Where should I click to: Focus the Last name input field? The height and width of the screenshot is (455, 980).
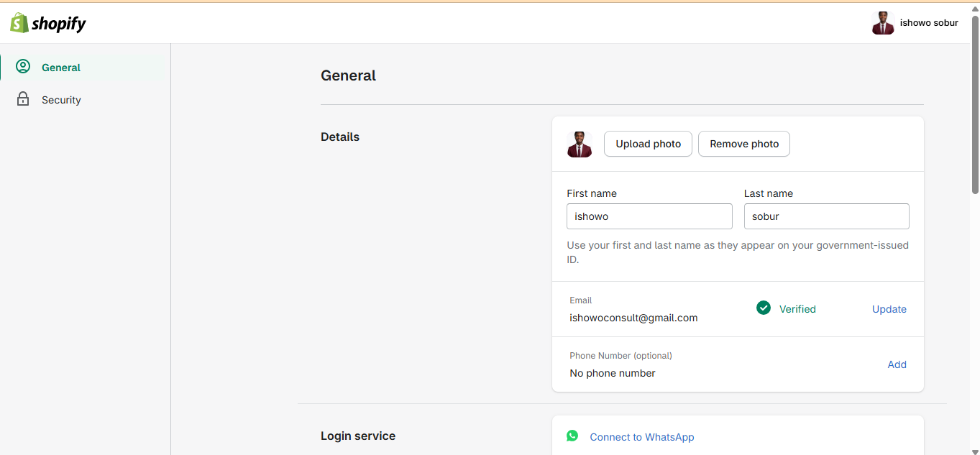click(x=827, y=216)
